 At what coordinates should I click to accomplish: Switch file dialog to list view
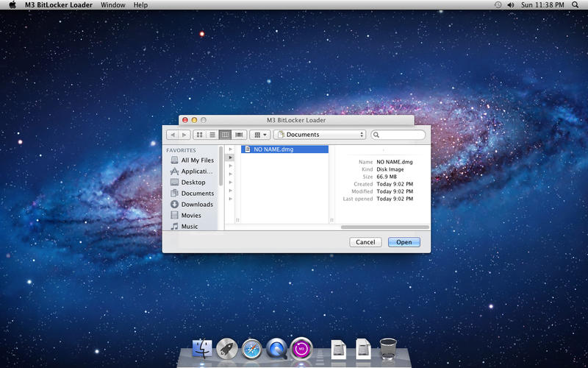point(212,135)
